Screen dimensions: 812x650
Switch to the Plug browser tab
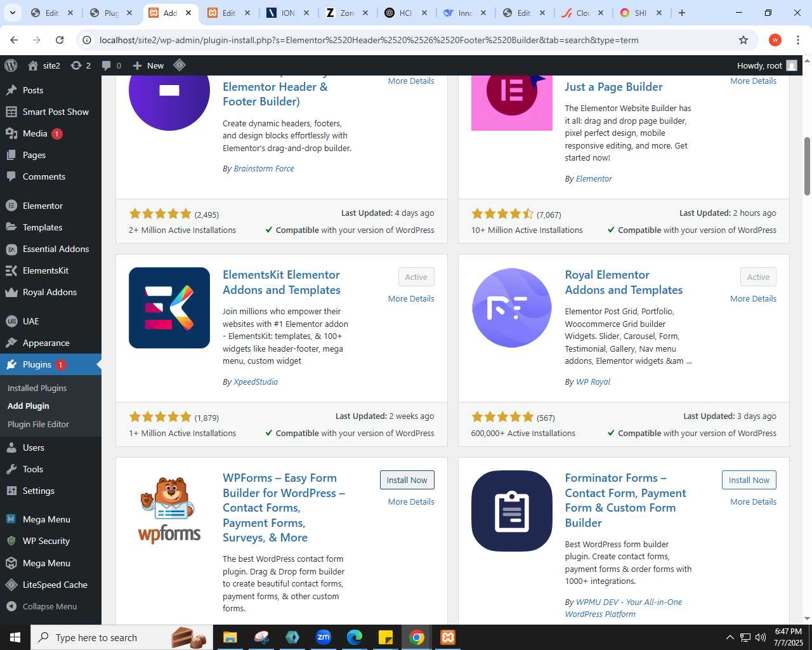point(111,13)
